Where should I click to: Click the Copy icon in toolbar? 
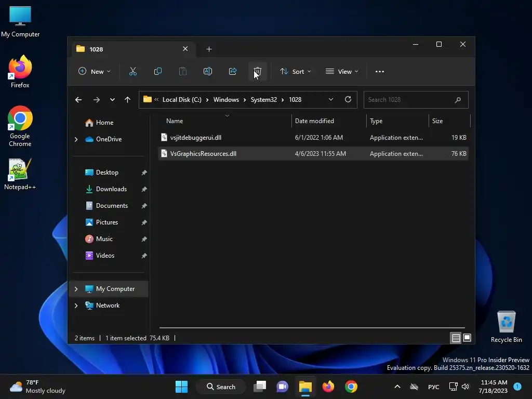click(158, 71)
